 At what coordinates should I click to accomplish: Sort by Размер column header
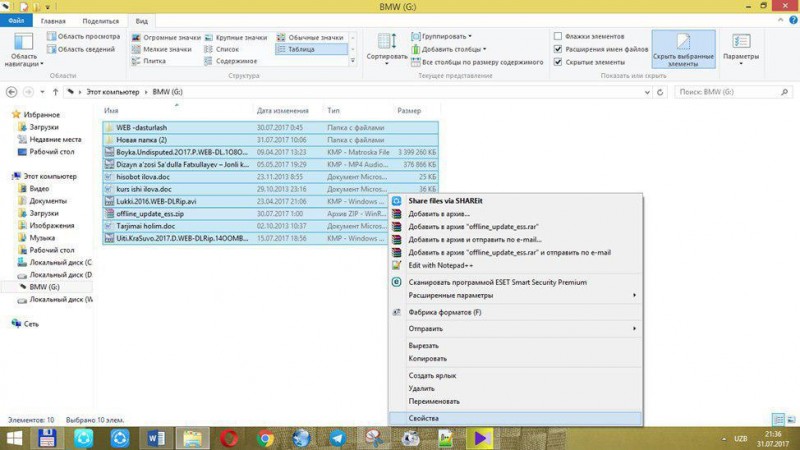[x=409, y=111]
